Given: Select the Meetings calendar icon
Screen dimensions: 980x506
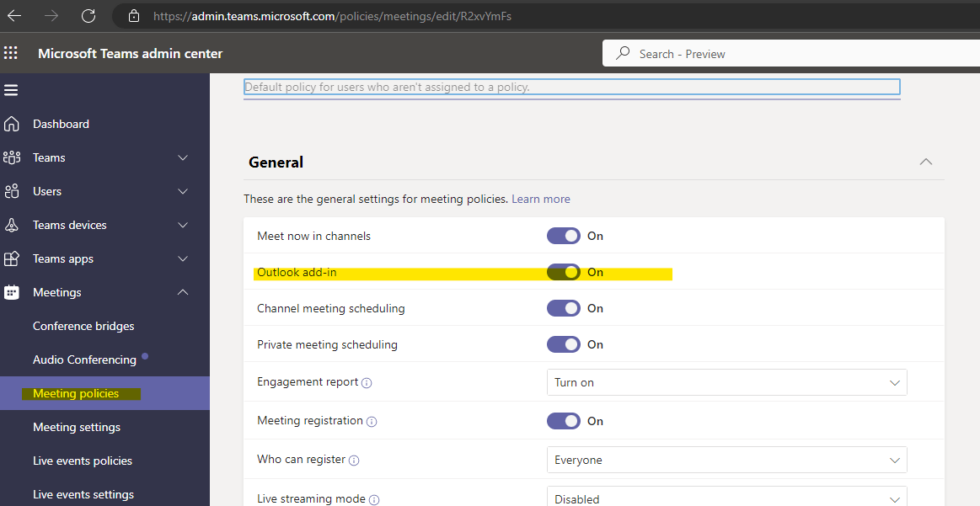Looking at the screenshot, I should [13, 292].
